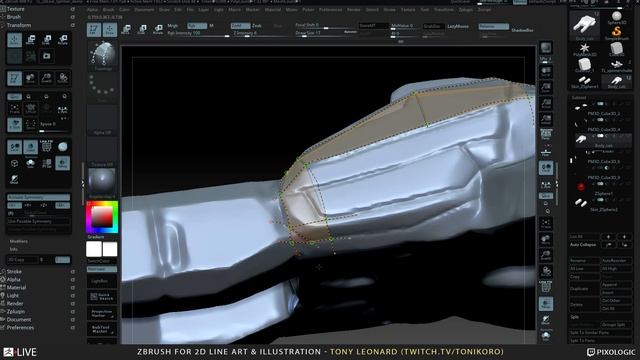The width and height of the screenshot is (640, 360).
Task: Click the Zoom icon on the right shelf
Action: [x=546, y=88]
